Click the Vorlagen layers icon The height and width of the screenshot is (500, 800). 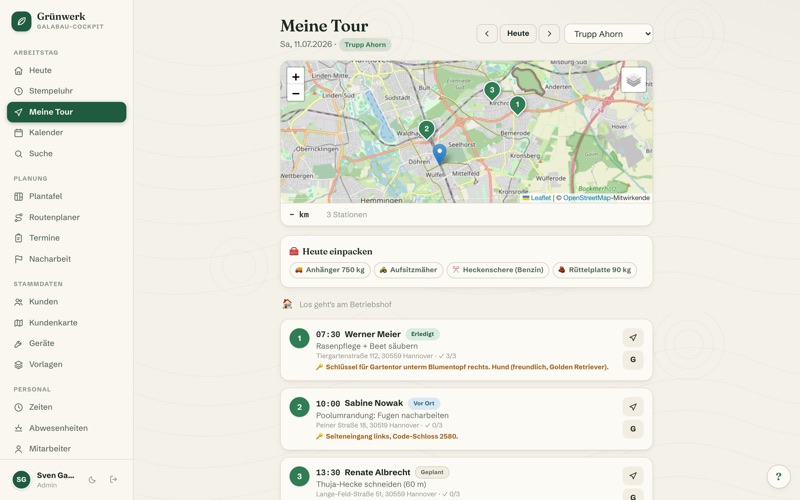point(18,365)
